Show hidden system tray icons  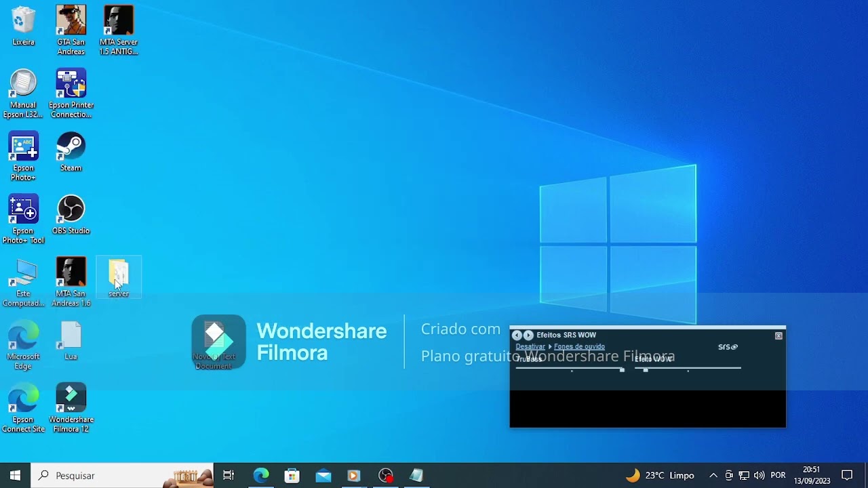click(713, 475)
